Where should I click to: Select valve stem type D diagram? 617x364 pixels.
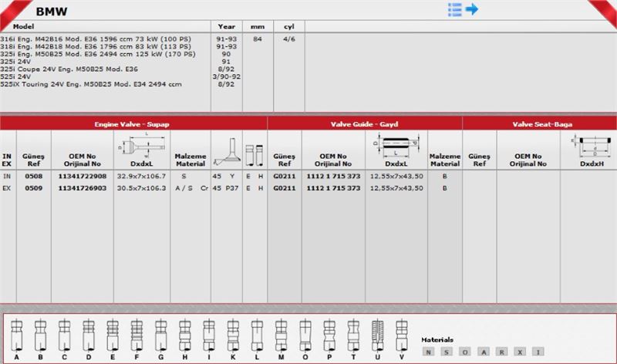click(x=89, y=335)
